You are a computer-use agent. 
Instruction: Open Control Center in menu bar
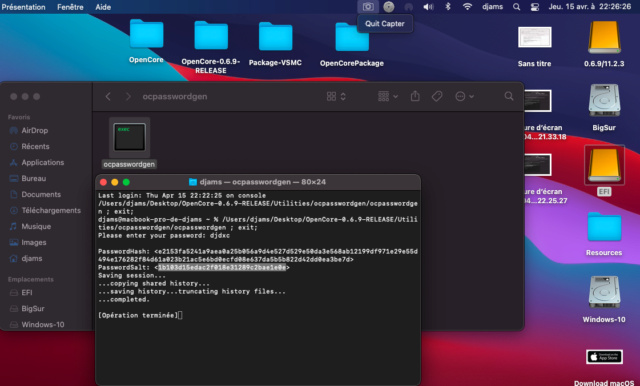tap(535, 7)
